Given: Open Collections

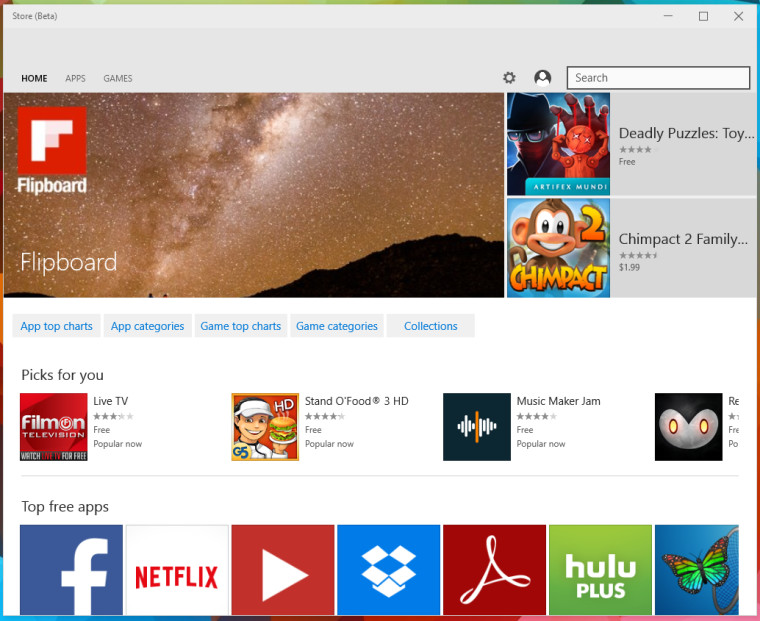Looking at the screenshot, I should click(430, 326).
